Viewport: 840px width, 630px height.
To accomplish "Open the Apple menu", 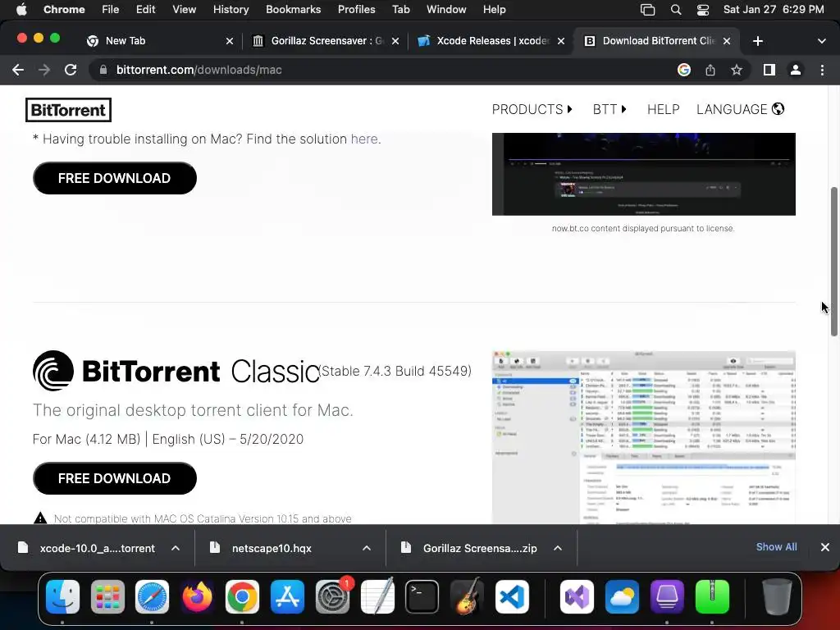I will pos(21,9).
